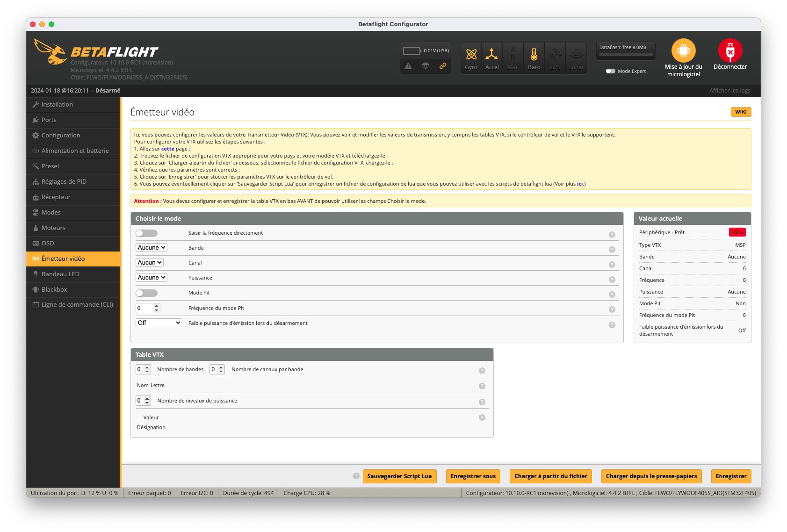The image size is (787, 532).
Task: Open the Bandeau LED tab
Action: tap(73, 274)
